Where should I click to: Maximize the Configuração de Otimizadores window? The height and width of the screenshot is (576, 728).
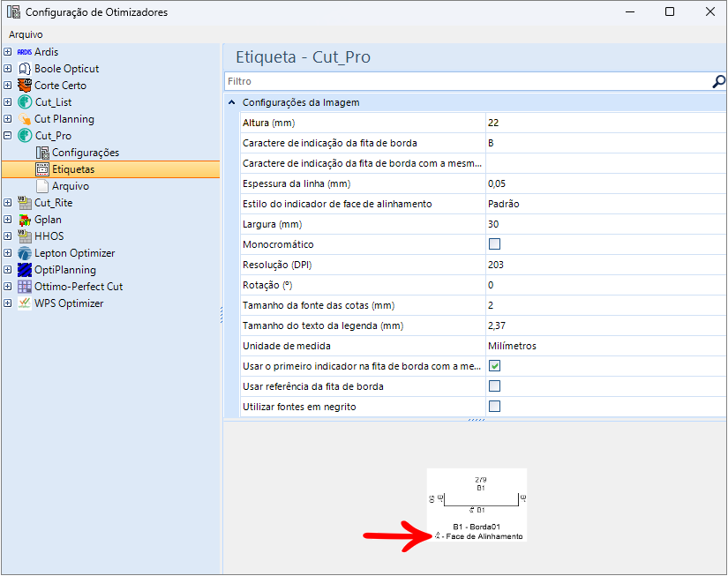click(670, 11)
